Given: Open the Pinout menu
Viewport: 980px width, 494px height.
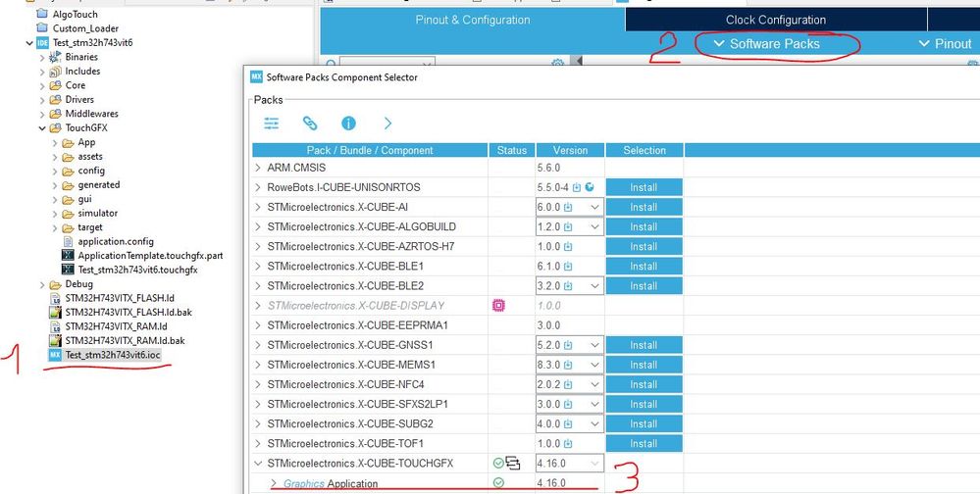Looking at the screenshot, I should [945, 44].
